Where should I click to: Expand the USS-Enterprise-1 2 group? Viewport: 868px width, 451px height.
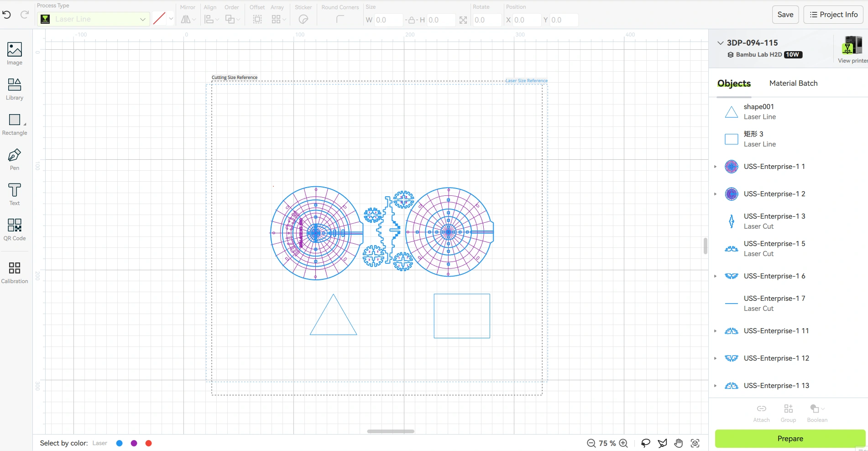tap(715, 194)
